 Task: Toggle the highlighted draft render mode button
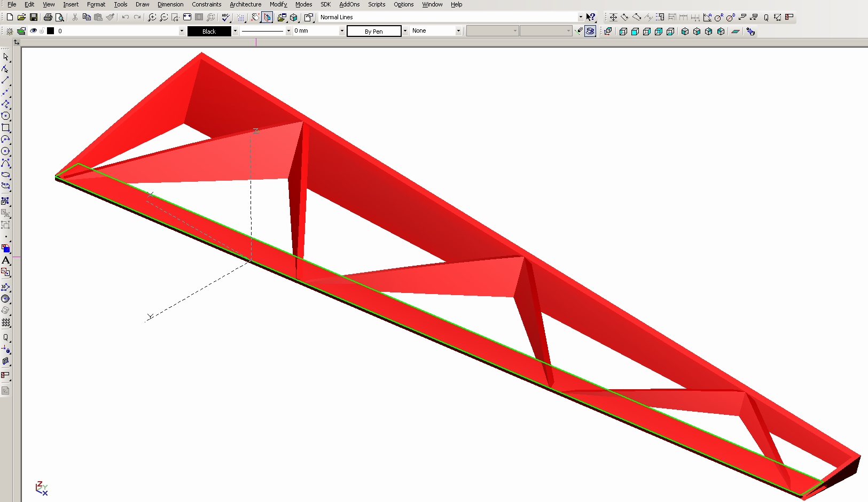click(x=590, y=31)
